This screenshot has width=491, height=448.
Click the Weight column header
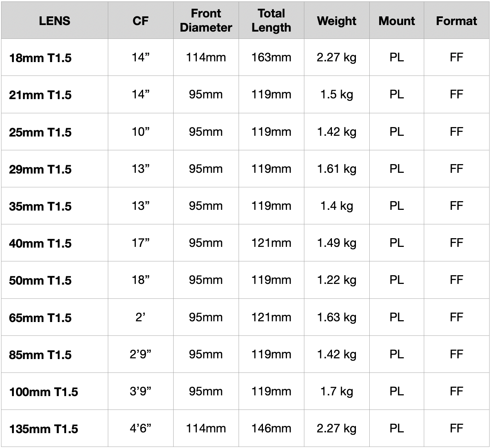337,21
